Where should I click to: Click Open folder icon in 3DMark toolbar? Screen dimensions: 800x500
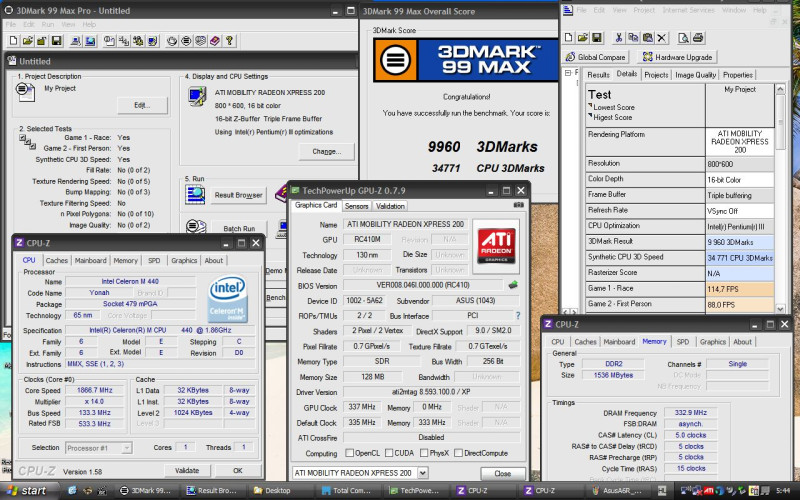coord(28,41)
